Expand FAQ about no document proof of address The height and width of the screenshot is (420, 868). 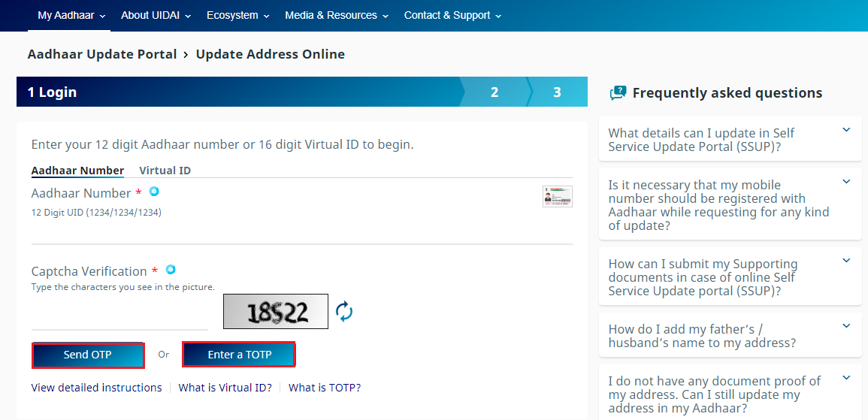(x=730, y=393)
